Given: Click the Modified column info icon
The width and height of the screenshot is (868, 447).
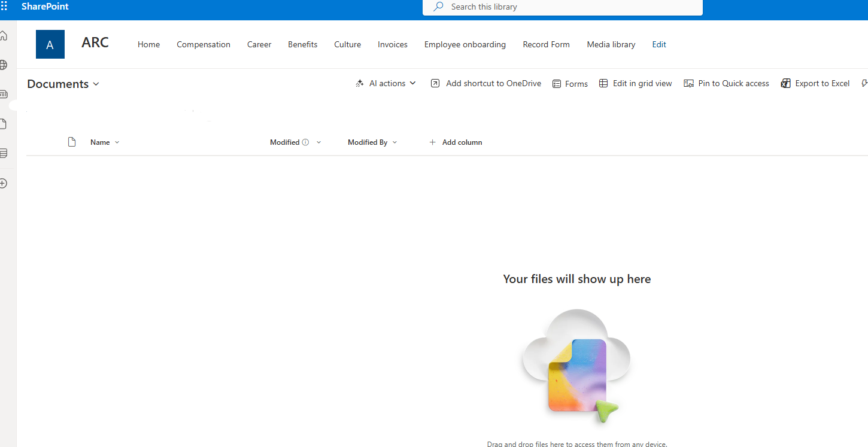Looking at the screenshot, I should tap(305, 142).
